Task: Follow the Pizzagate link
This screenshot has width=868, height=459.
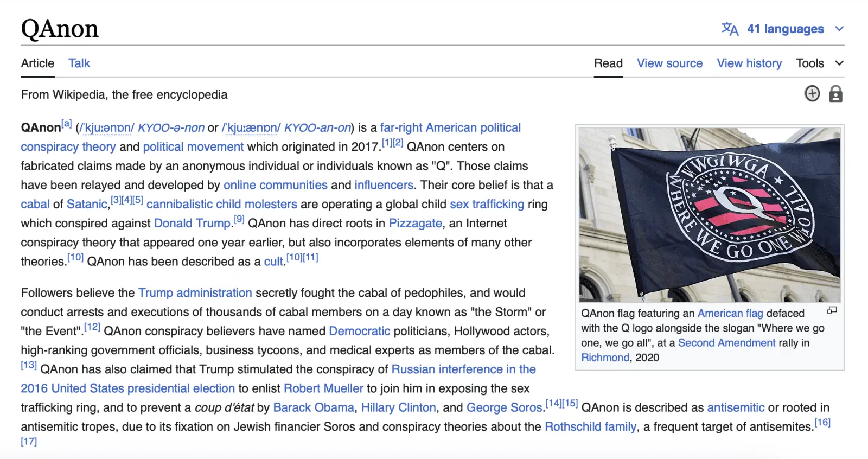Action: tap(415, 224)
